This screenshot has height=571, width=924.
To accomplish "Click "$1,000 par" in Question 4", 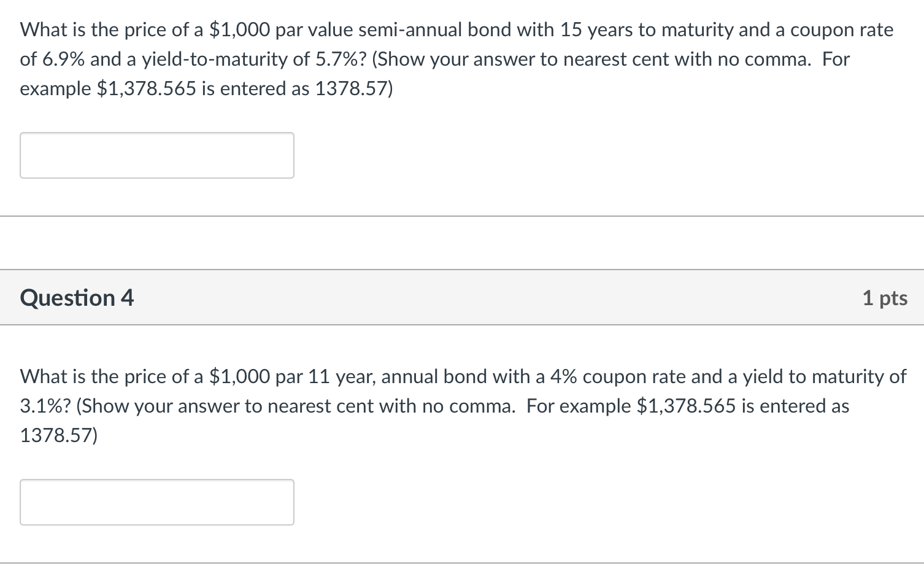I will click(256, 376).
